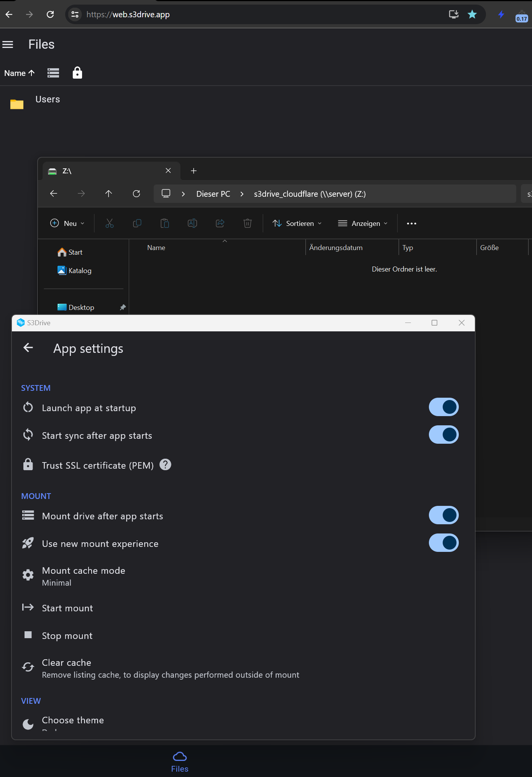Open the Users folder
The width and height of the screenshot is (532, 777).
[x=48, y=99]
